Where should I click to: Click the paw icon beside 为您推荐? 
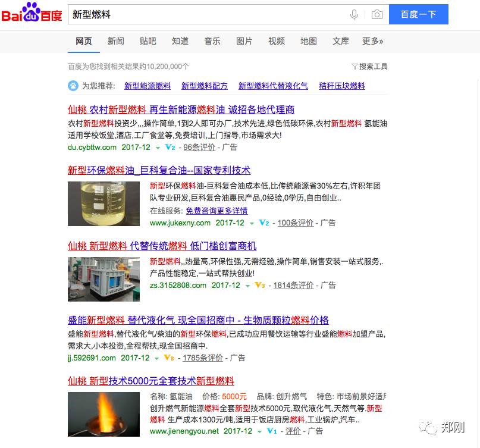[73, 86]
